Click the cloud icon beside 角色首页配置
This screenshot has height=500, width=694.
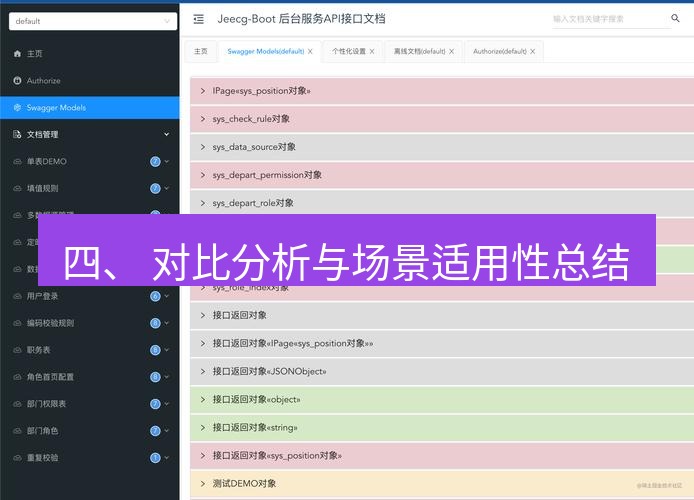pos(17,377)
